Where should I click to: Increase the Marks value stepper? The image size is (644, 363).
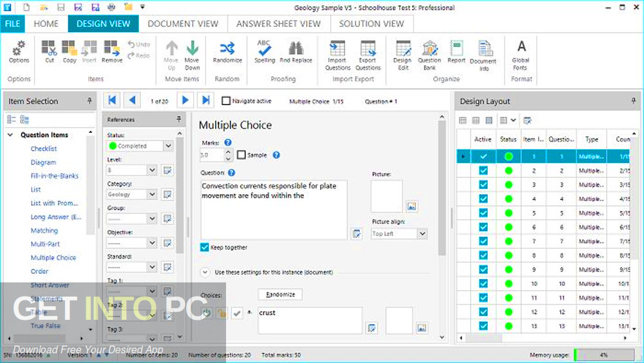pyautogui.click(x=229, y=152)
